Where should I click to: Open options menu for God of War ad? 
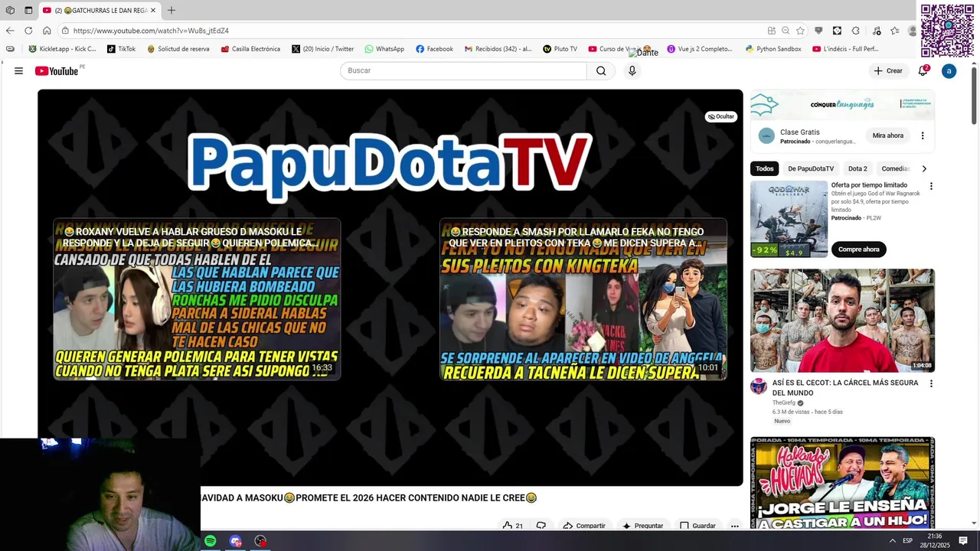(931, 186)
